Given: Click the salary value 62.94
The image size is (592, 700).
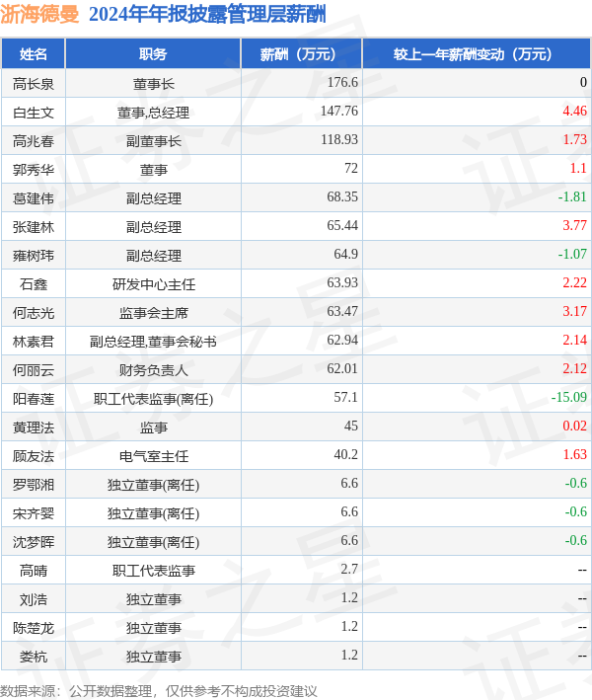Looking at the screenshot, I should click(x=342, y=340).
